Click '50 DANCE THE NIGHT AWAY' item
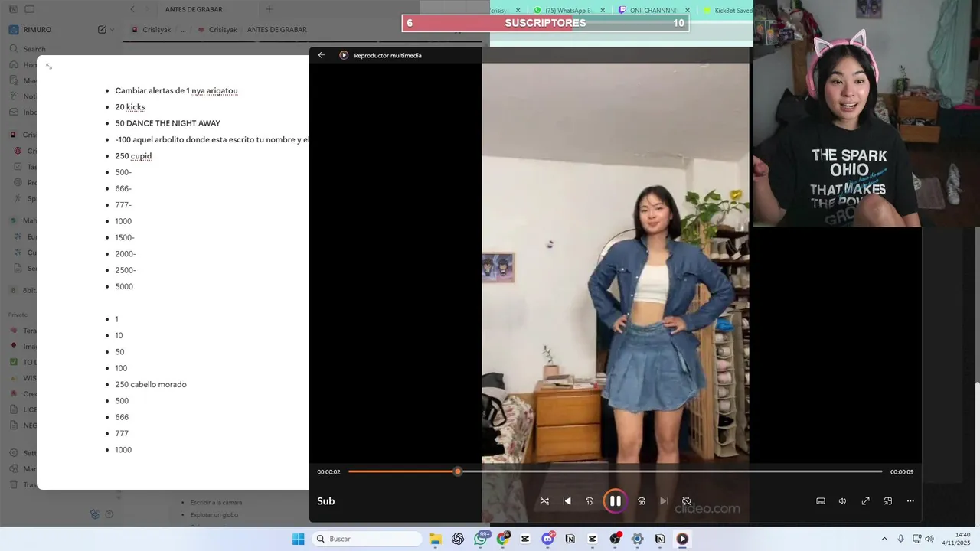980x551 pixels. pyautogui.click(x=168, y=123)
